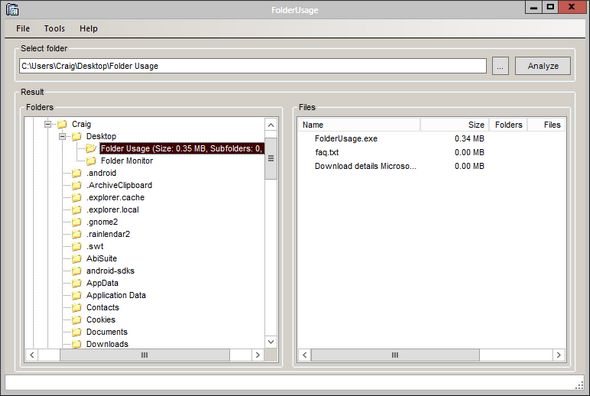Image resolution: width=590 pixels, height=396 pixels.
Task: Select Download details Microso... file
Action: click(x=365, y=166)
